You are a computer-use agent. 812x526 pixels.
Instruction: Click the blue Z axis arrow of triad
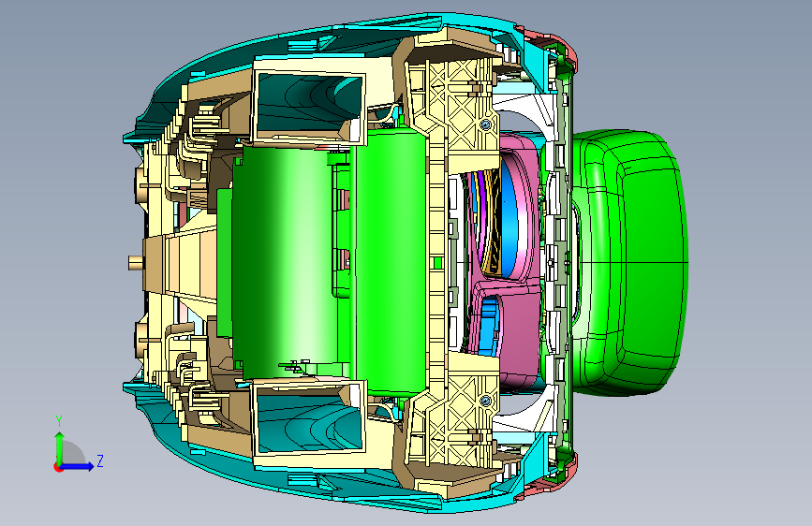pos(78,466)
